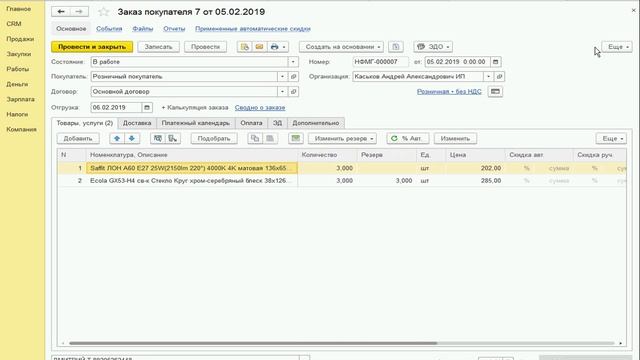The height and width of the screenshot is (360, 640).
Task: Open the Создать на основании dropdown
Action: 341,47
